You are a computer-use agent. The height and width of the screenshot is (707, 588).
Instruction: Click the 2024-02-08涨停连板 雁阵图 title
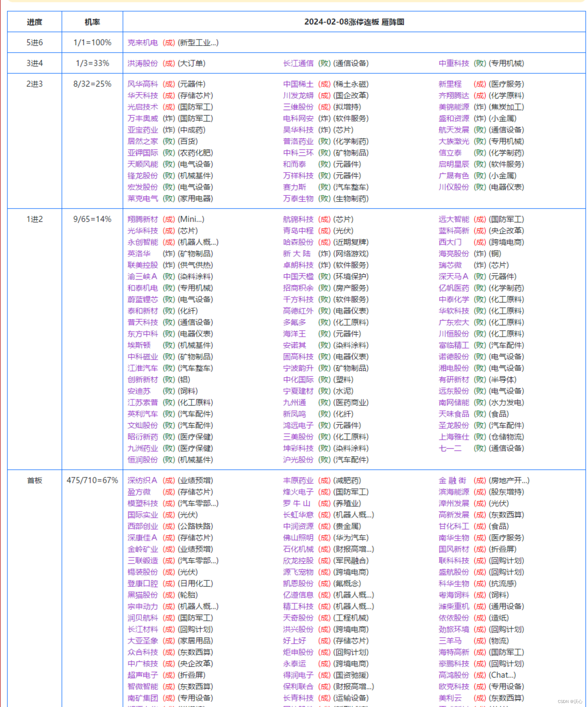click(354, 22)
